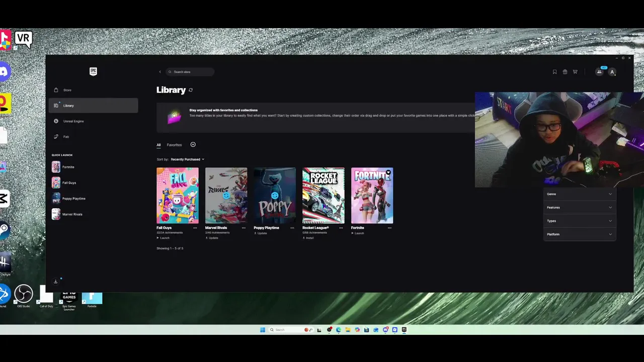
Task: Open the wishlist bookmark icon
Action: pos(555,72)
